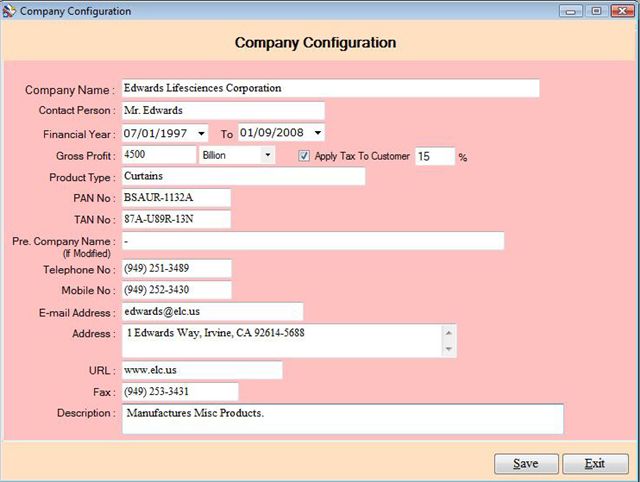This screenshot has width=640, height=482.
Task: Expand the Billion unit combo box
Action: (x=268, y=155)
